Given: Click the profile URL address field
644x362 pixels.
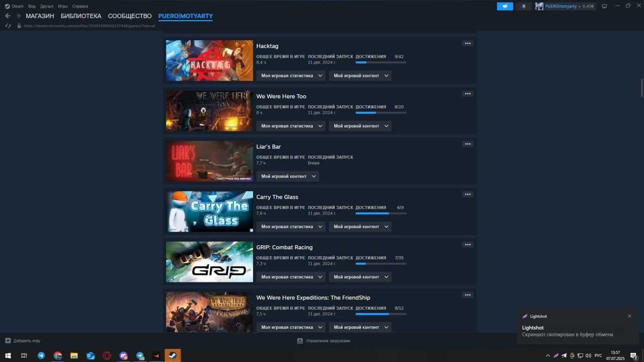Looking at the screenshot, I should tap(90, 26).
